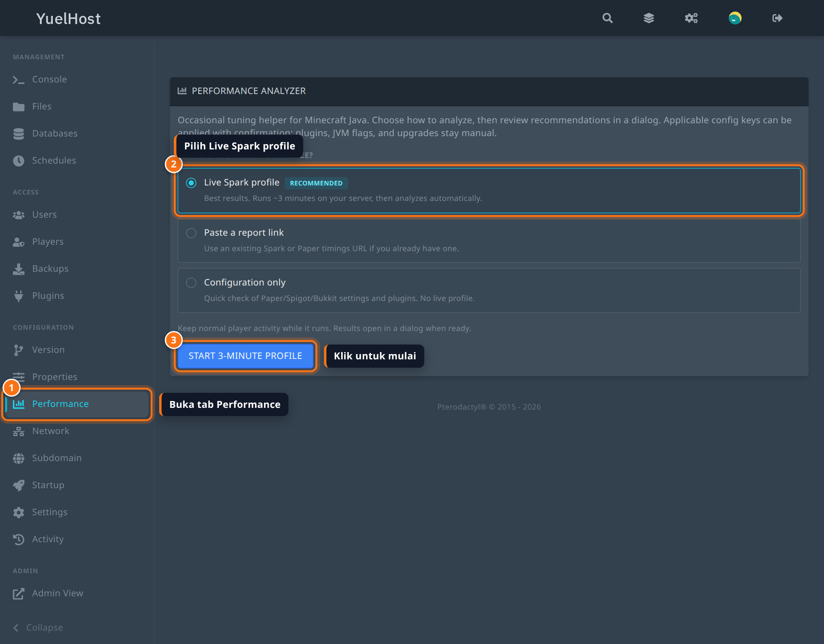
Task: Open the user avatar account
Action: pos(735,18)
